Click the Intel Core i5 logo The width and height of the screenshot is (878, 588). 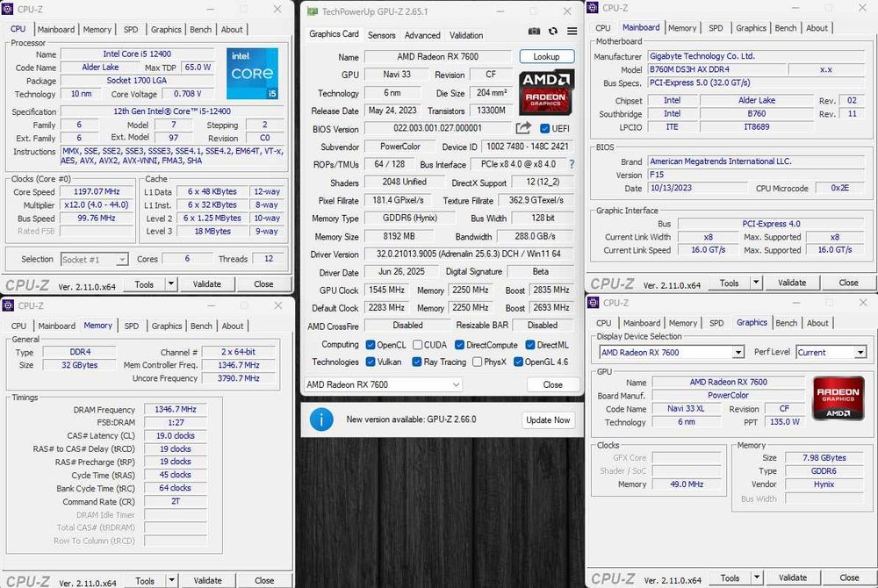[x=252, y=74]
